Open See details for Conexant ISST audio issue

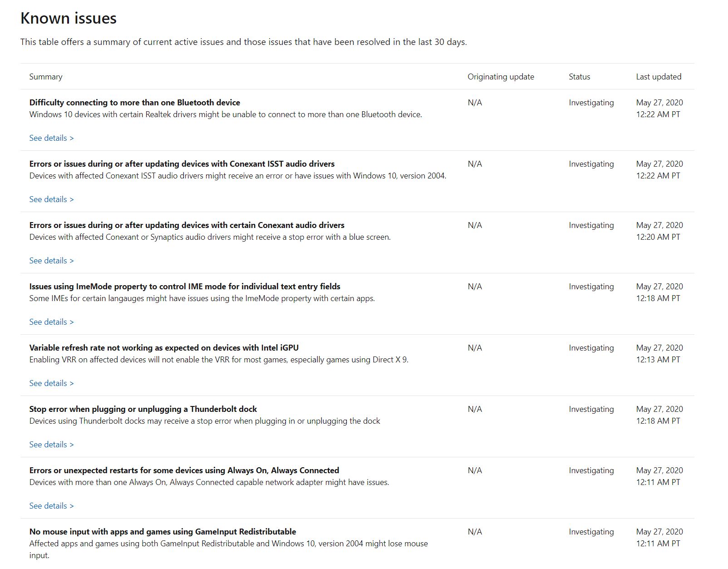pos(51,199)
